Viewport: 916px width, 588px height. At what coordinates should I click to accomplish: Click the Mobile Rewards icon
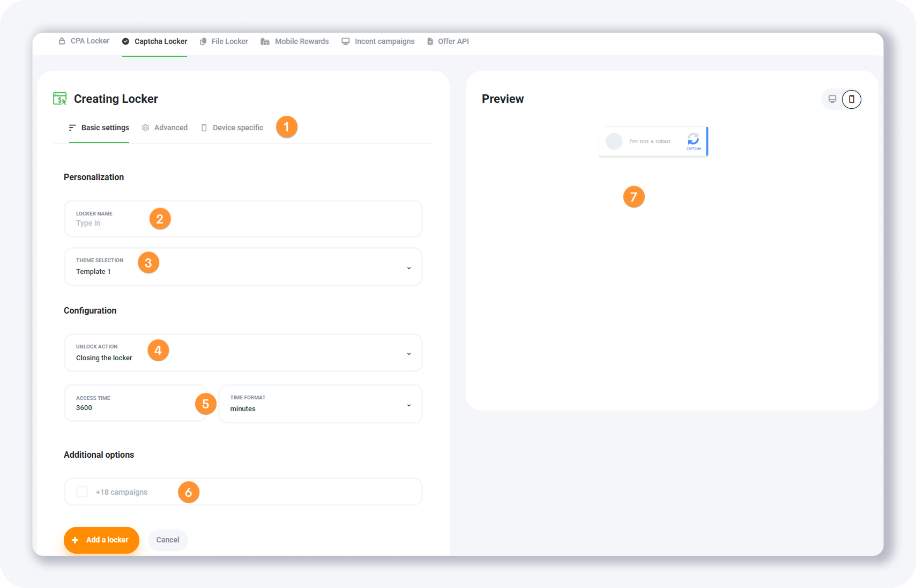[x=265, y=42]
